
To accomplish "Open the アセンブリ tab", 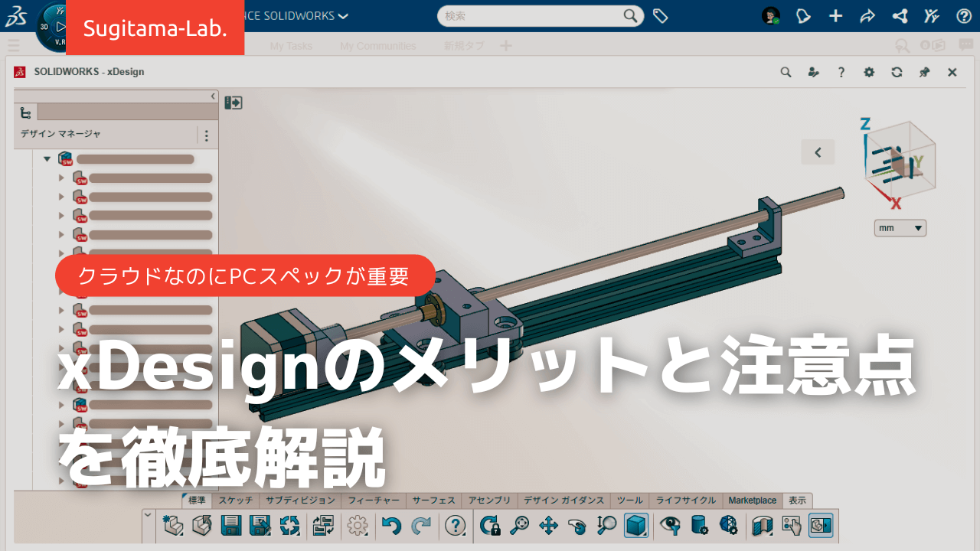I will click(489, 500).
